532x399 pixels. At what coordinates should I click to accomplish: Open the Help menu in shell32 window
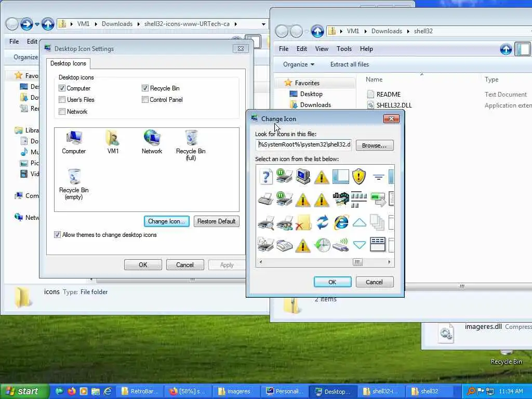366,49
